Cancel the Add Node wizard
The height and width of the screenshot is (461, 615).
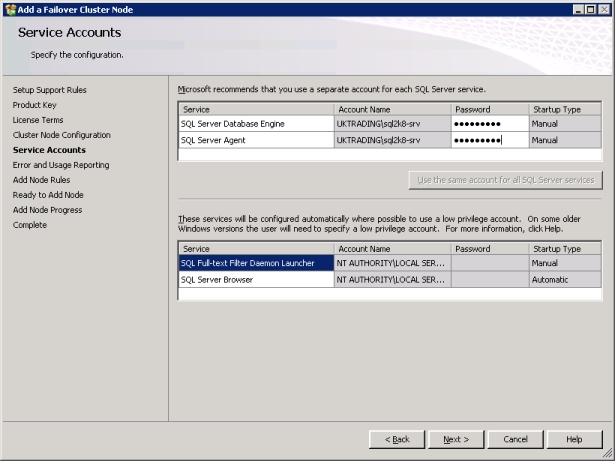515,439
